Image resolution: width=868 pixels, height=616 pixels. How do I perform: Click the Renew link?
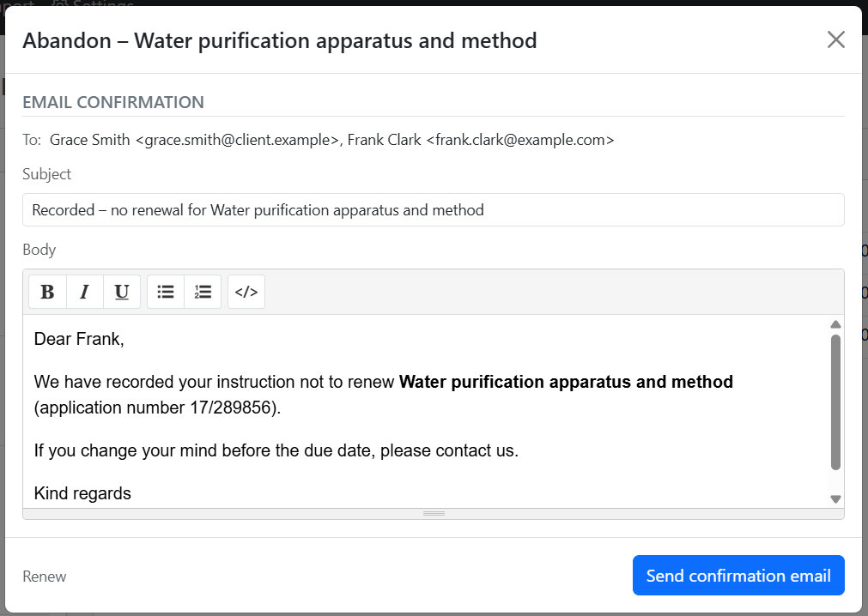tap(45, 577)
